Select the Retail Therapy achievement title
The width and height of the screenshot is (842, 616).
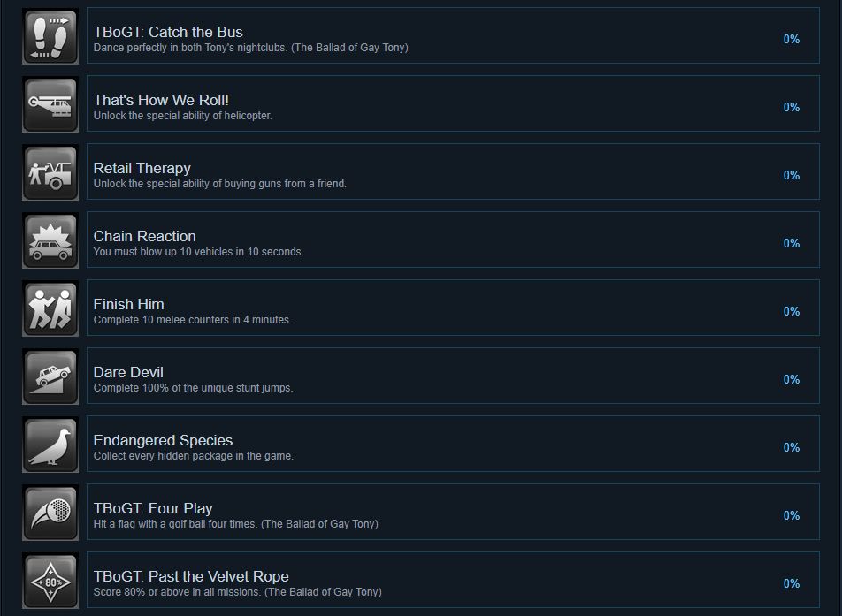(x=142, y=169)
